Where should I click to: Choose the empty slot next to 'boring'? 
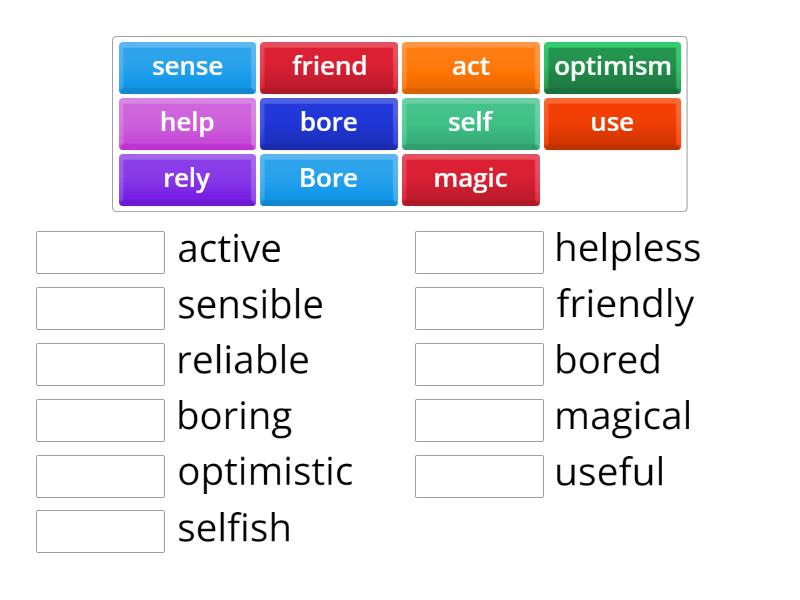coord(100,420)
